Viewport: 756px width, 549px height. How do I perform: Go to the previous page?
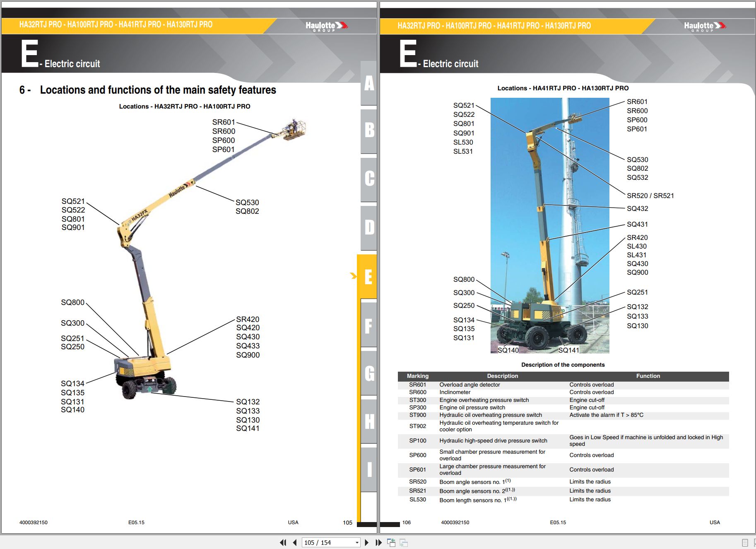(295, 542)
